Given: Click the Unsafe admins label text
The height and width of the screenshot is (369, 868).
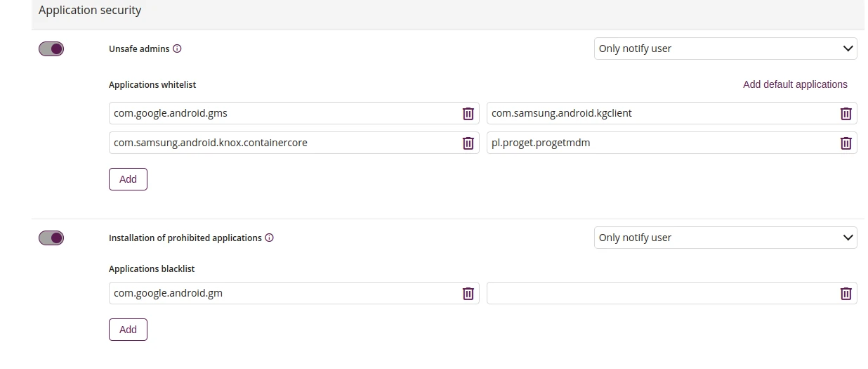Looking at the screenshot, I should (x=139, y=48).
